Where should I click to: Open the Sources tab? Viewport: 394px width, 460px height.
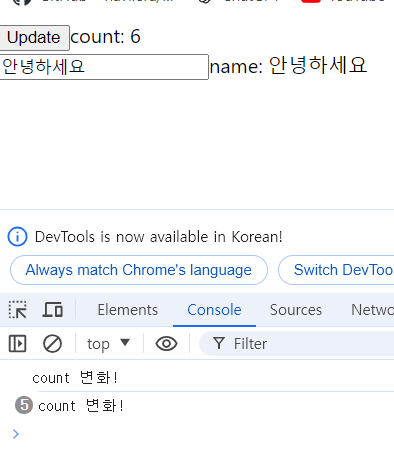pos(296,310)
